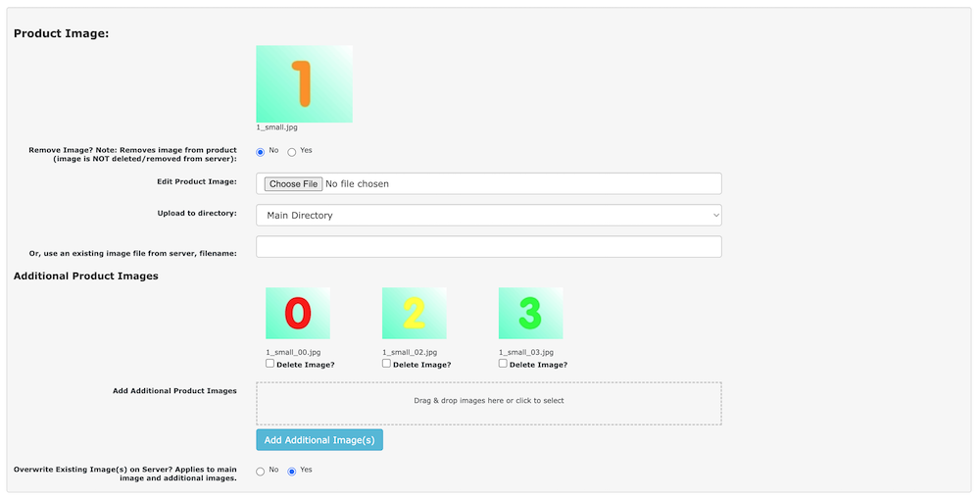This screenshot has height=499, width=980.
Task: Click the yellow 2 additional image thumbnail
Action: pyautogui.click(x=414, y=313)
